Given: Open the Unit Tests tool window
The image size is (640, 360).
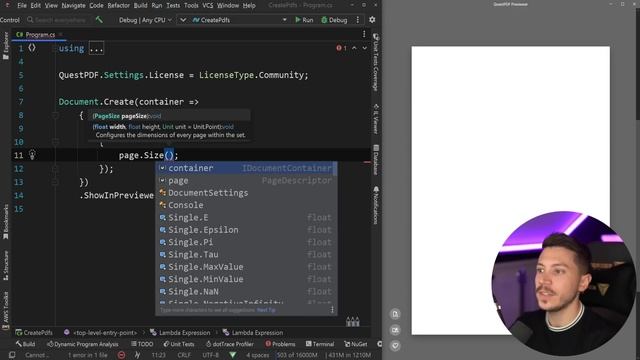Looking at the screenshot, I should pos(179,344).
